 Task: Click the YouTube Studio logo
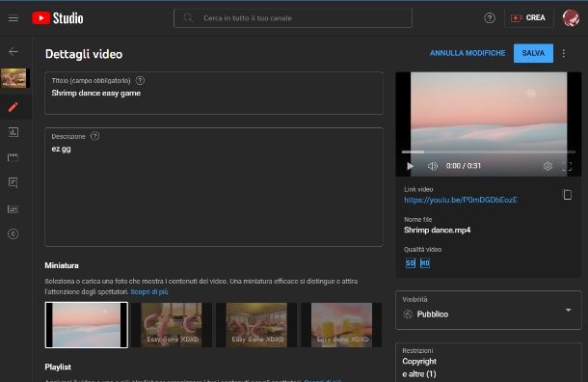(58, 18)
